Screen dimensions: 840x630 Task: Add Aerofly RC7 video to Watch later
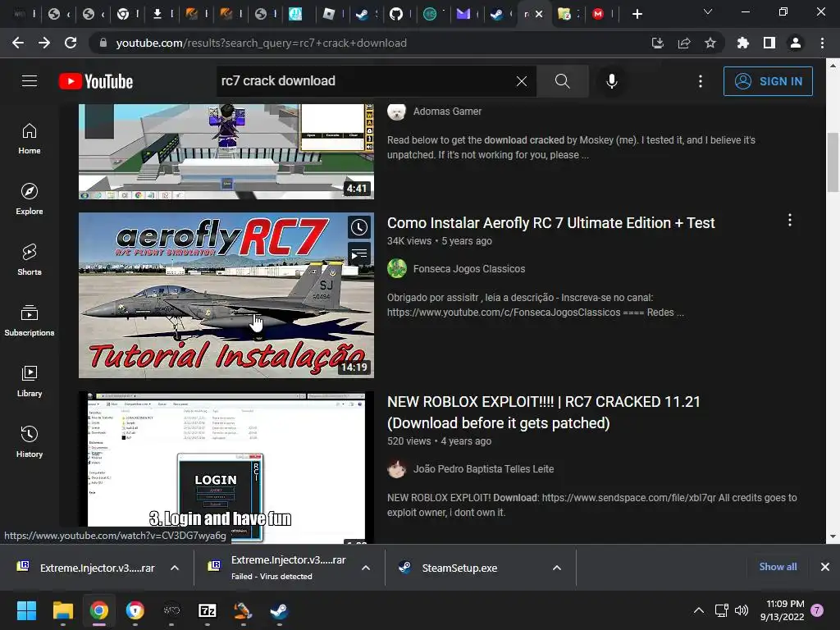coord(359,227)
